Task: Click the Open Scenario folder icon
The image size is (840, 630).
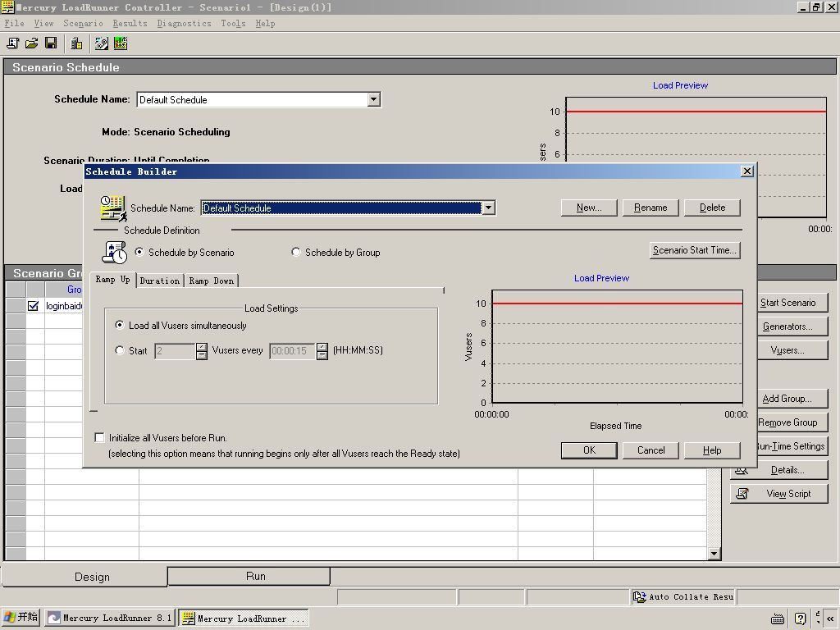Action: tap(32, 43)
